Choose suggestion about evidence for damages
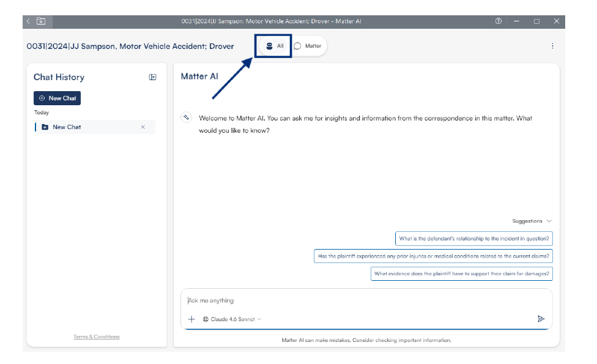This screenshot has height=364, width=597. [462, 273]
